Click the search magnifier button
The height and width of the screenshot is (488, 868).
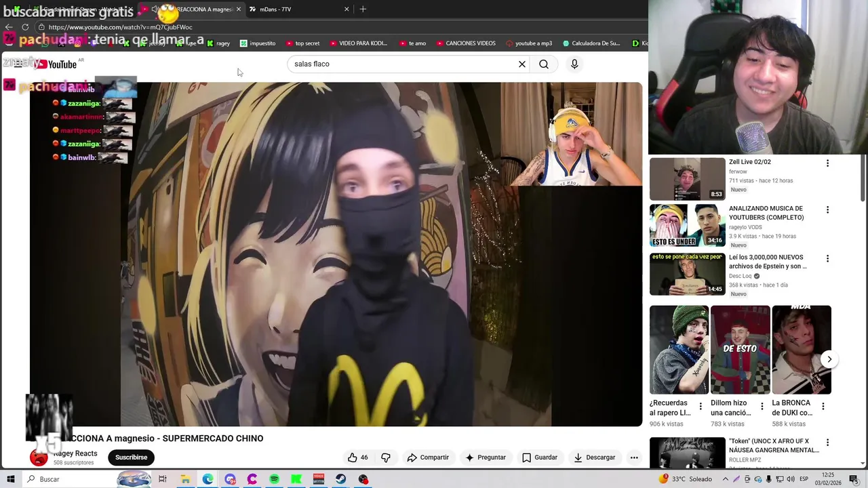point(544,64)
